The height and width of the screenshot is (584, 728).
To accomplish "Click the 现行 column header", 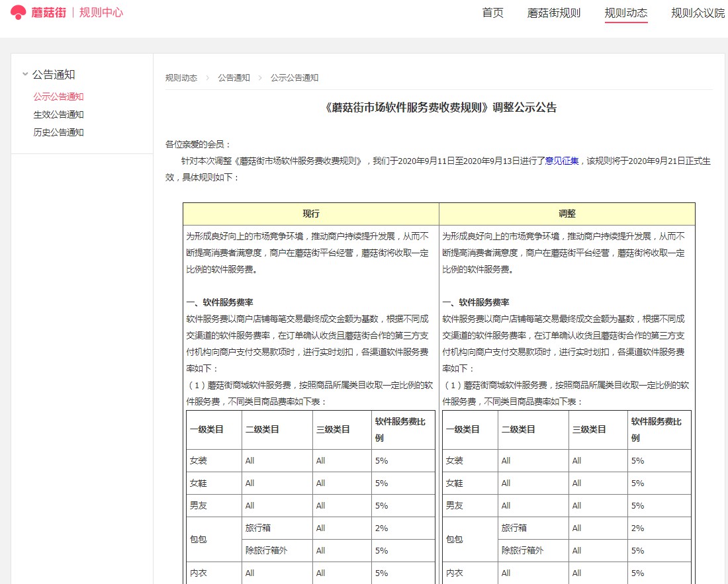I will pos(311,214).
